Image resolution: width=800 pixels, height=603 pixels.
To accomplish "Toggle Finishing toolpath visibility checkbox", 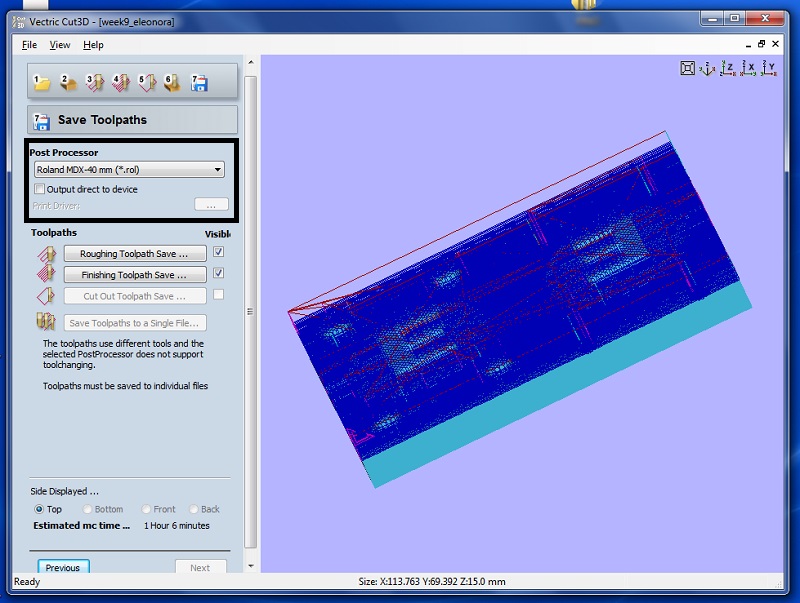I will (x=218, y=273).
